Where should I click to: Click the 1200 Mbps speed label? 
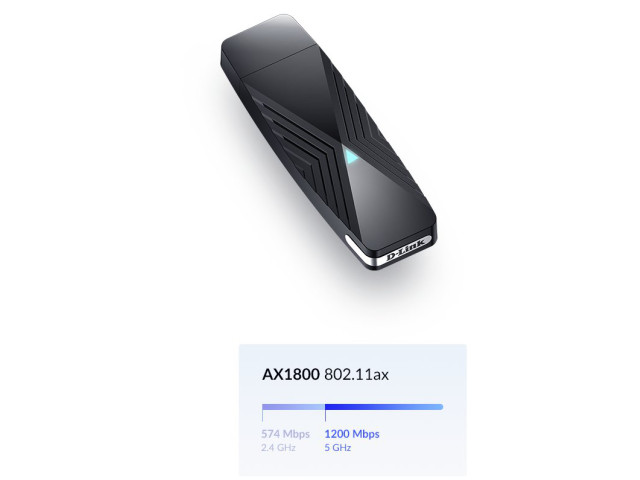click(x=352, y=434)
